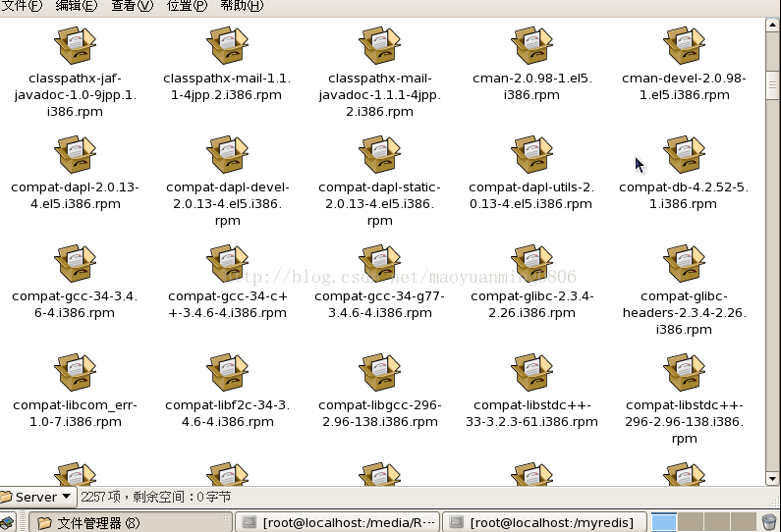Click file name compat-dapl-2.0.13-4.el5.i386.rpm text
This screenshot has width=781, height=532.
[x=76, y=195]
